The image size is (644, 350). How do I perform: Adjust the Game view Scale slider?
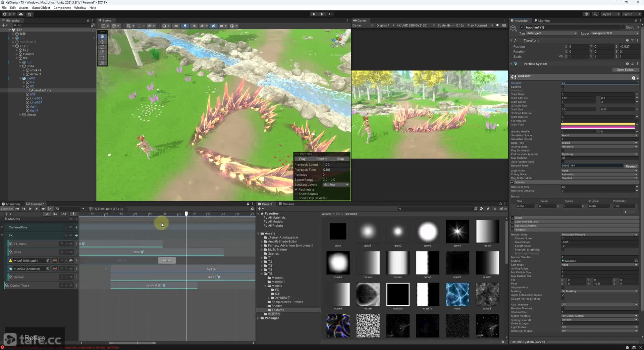pyautogui.click(x=451, y=26)
